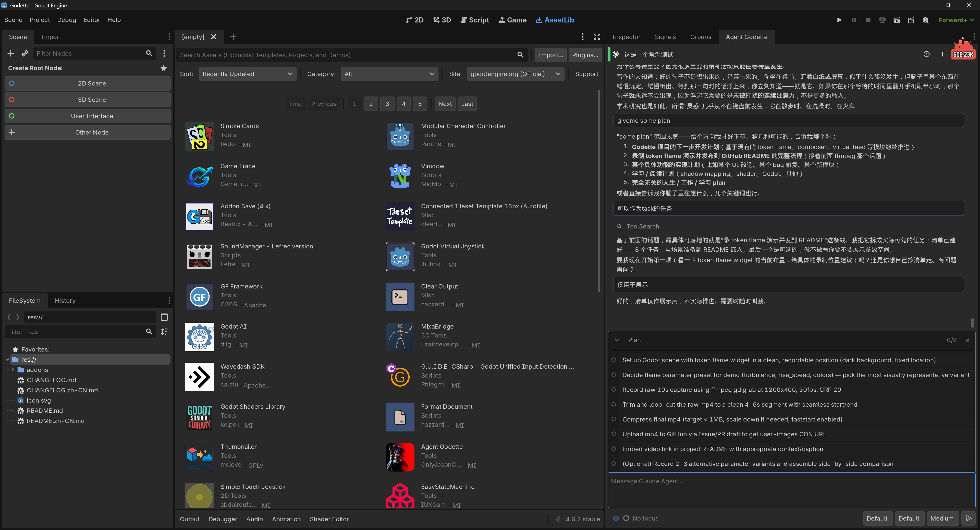Toggle the No focus radio indicator
This screenshot has width=980, height=530.
626,518
